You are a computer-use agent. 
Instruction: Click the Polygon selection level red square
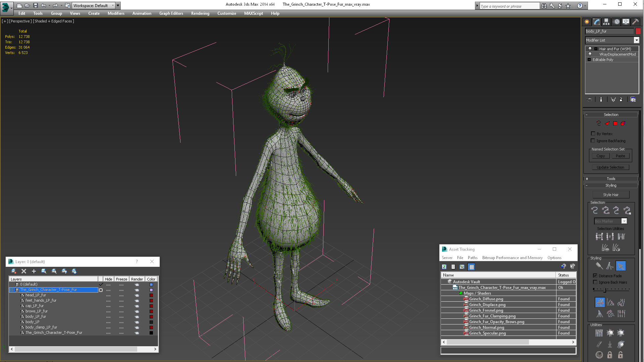(615, 123)
